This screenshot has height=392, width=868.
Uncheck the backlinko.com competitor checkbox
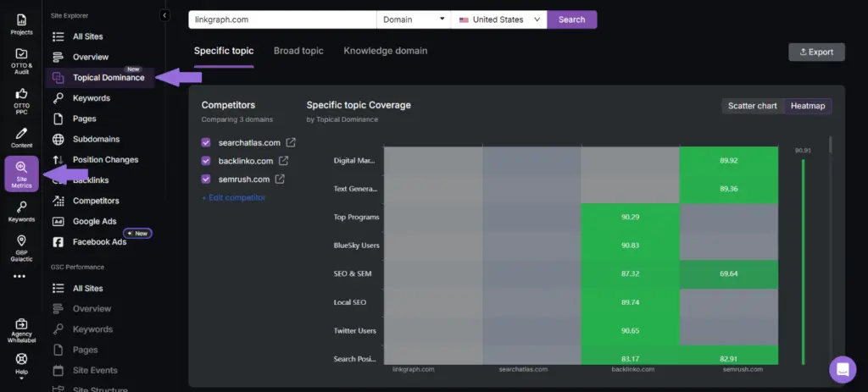click(x=206, y=161)
